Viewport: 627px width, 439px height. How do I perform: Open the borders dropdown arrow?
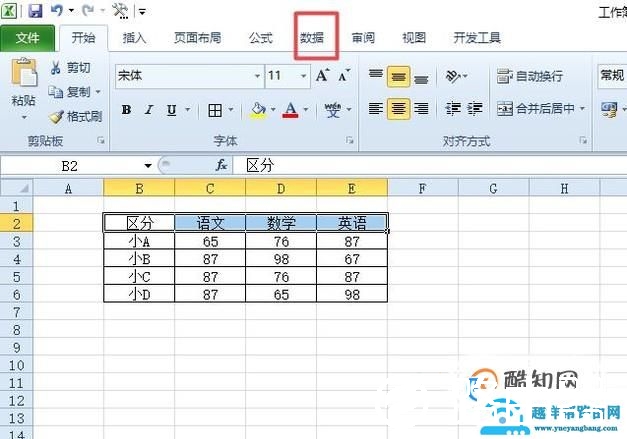tap(231, 109)
